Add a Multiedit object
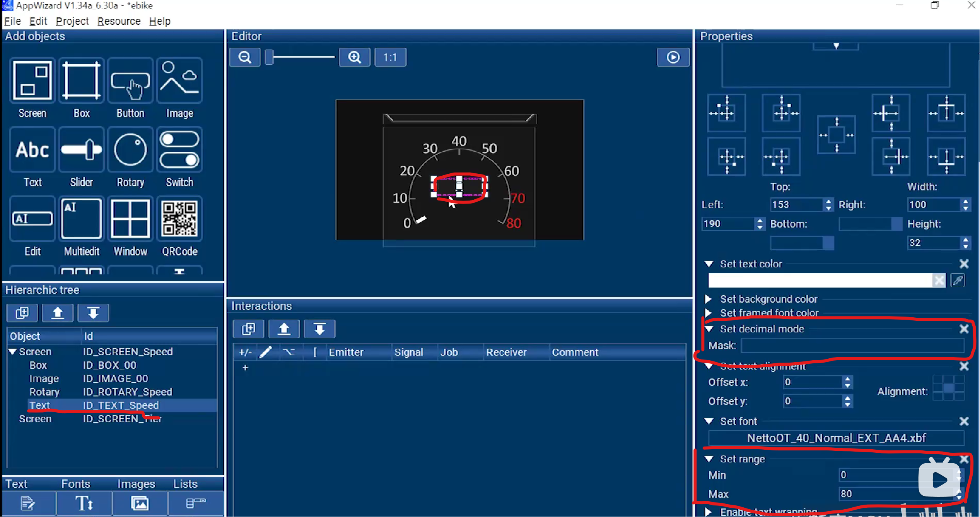The width and height of the screenshot is (980, 517). pyautogui.click(x=82, y=219)
